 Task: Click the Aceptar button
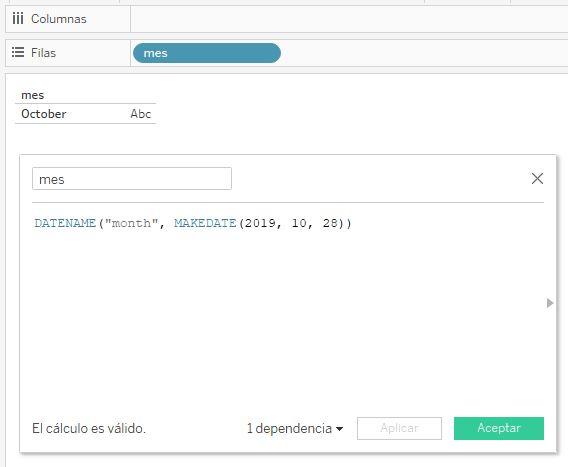coord(499,428)
